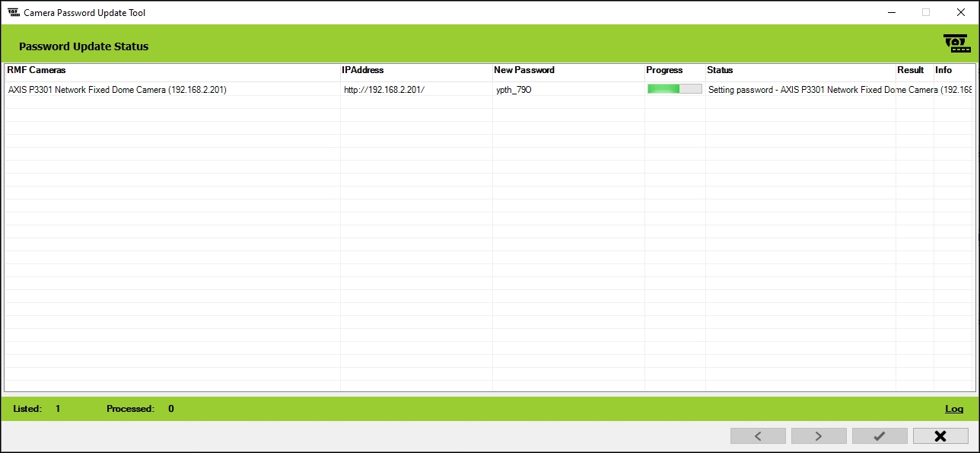Sort by the RMF Cameras column header

37,70
